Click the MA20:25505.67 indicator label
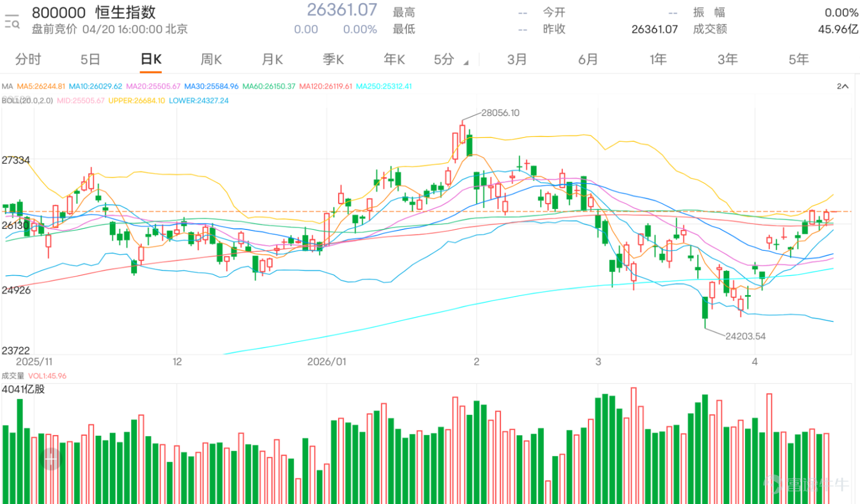This screenshot has height=504, width=860. click(153, 87)
